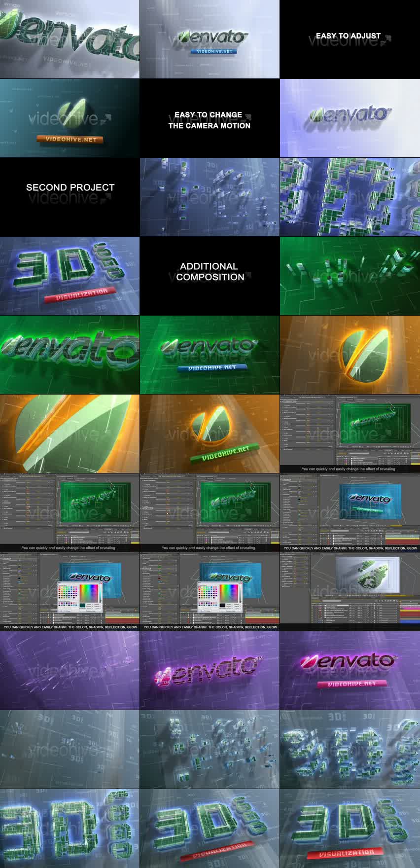Screen dimensions: 420x868
Task: Open the 'EASY TO CHANGE THE CAMERA MOTION' frame
Action: pyautogui.click(x=210, y=118)
